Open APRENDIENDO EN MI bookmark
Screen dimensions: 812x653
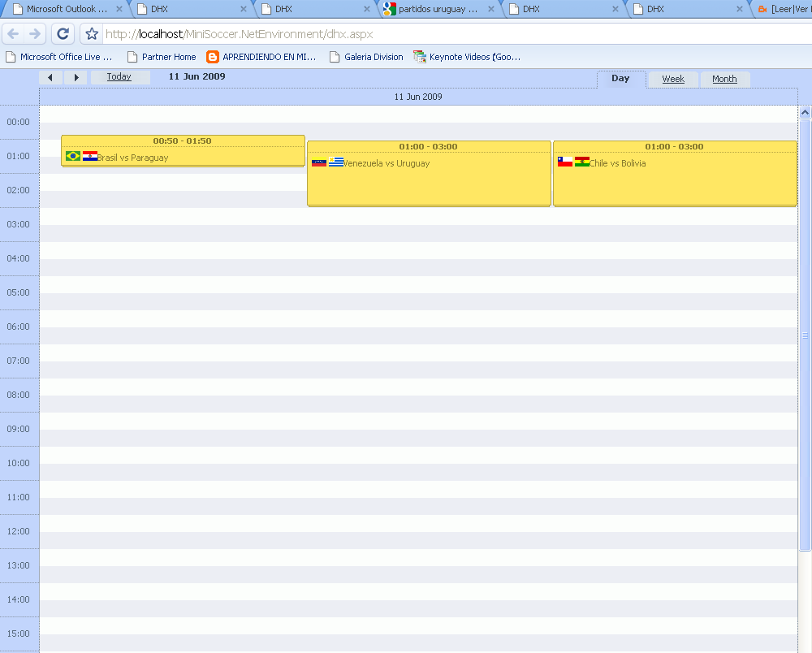[x=261, y=57]
